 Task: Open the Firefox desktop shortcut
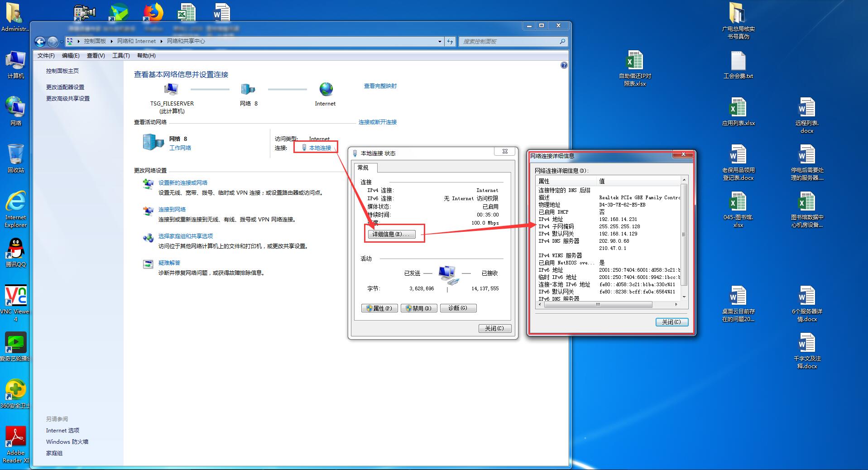pos(153,13)
